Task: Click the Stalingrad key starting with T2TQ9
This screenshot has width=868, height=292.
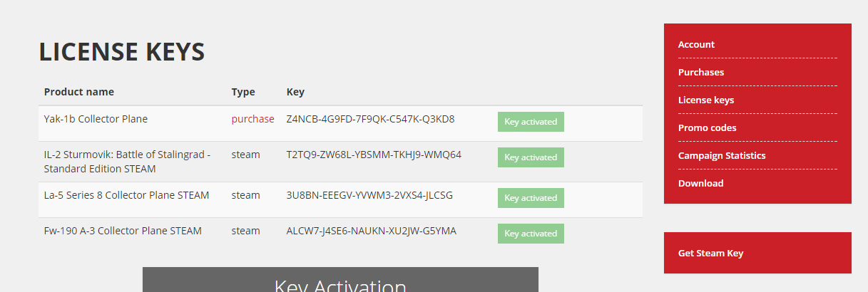Action: click(x=374, y=155)
